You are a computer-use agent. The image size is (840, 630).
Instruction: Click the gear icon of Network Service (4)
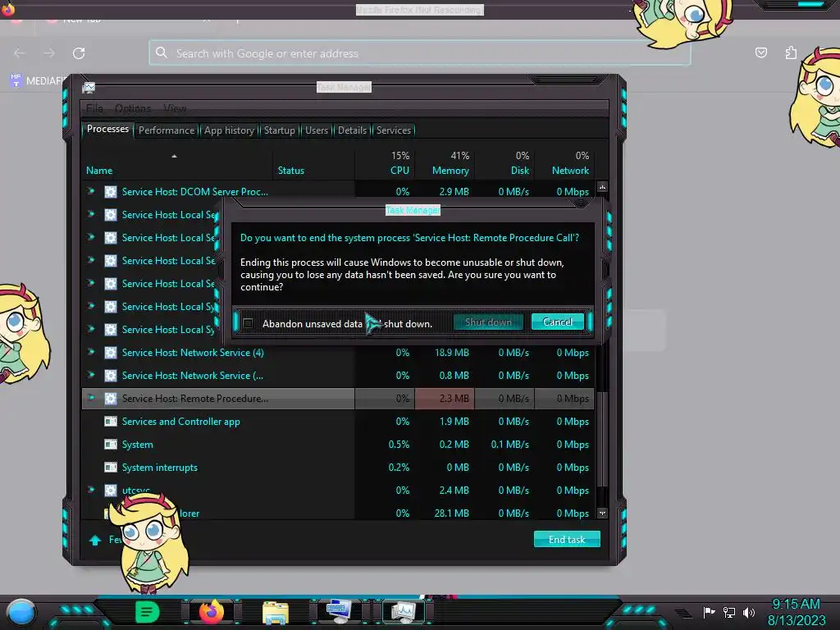click(x=111, y=353)
